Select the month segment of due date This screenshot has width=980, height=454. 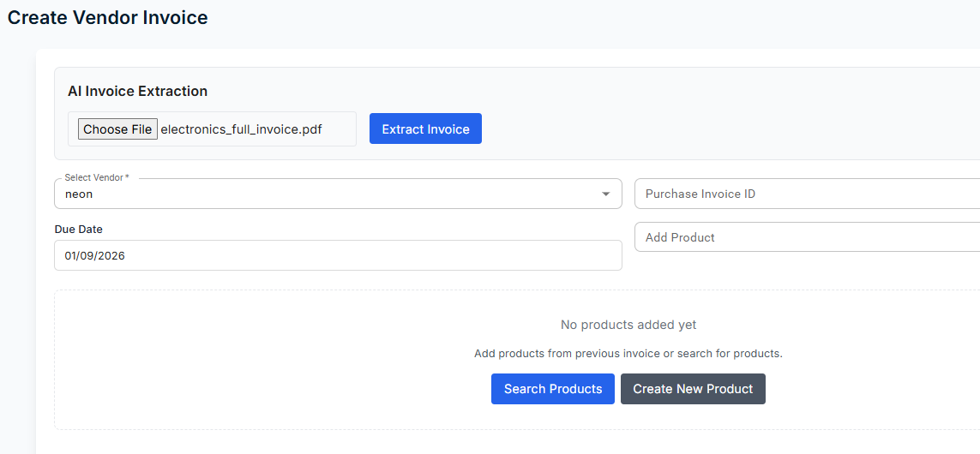click(x=71, y=255)
